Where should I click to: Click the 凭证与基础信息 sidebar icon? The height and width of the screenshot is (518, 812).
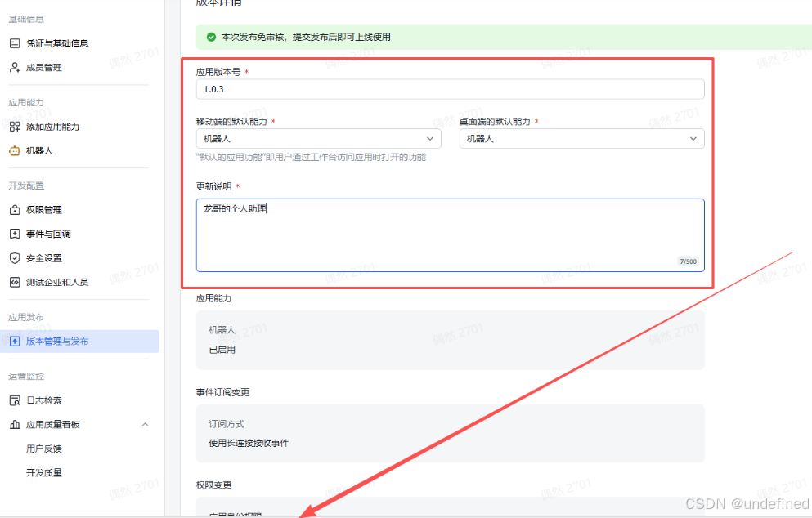click(15, 43)
